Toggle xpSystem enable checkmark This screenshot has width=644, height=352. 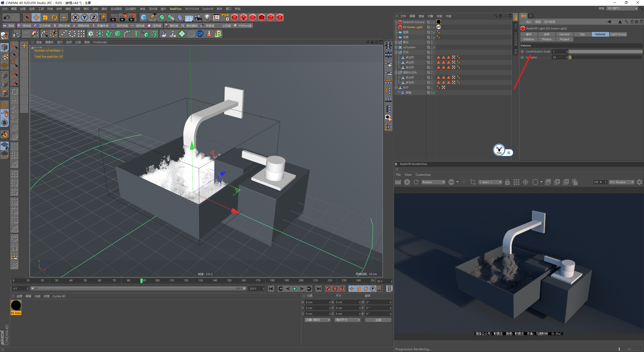pos(434,47)
